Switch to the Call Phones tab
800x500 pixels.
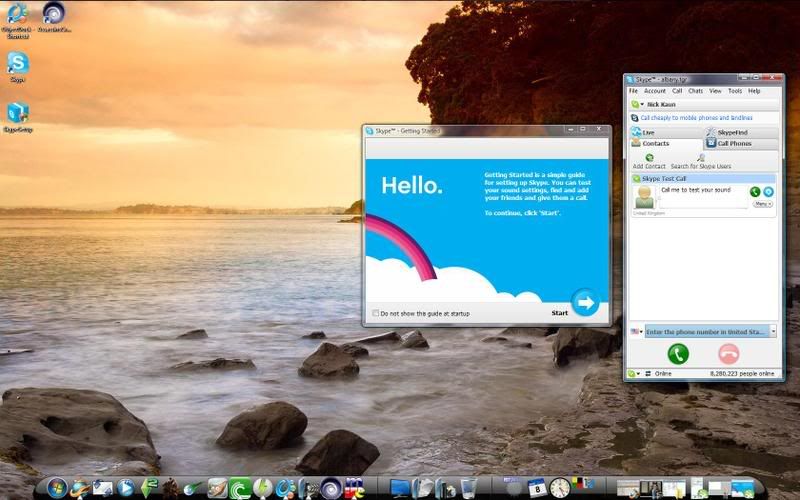[742, 143]
